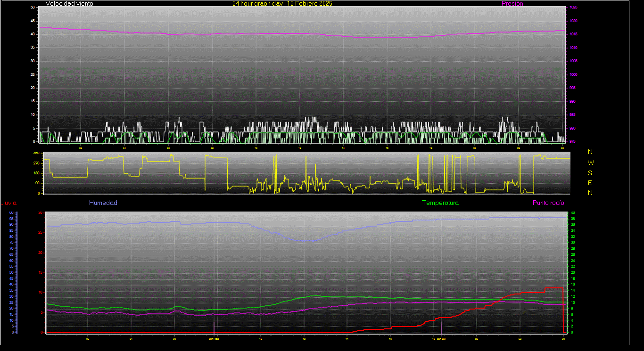Click '26' on the green temperature axis
Screen dimensions: 644x351
coord(573,254)
